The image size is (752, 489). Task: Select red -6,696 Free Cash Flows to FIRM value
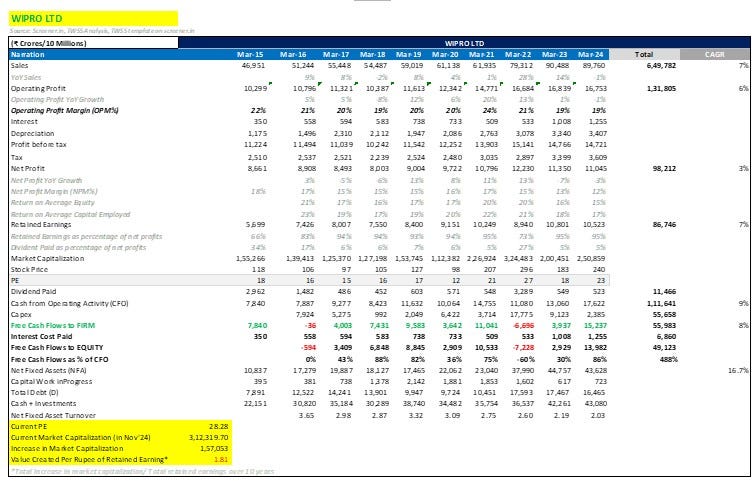point(524,326)
